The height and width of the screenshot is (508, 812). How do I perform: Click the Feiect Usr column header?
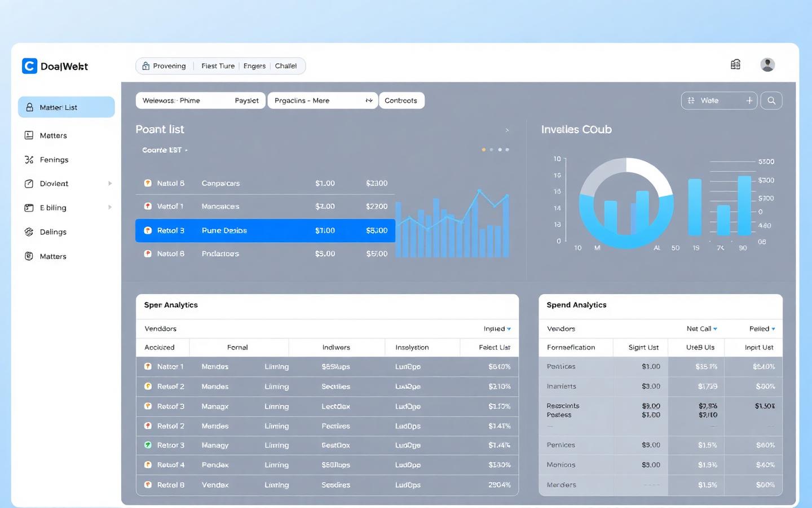tap(495, 347)
